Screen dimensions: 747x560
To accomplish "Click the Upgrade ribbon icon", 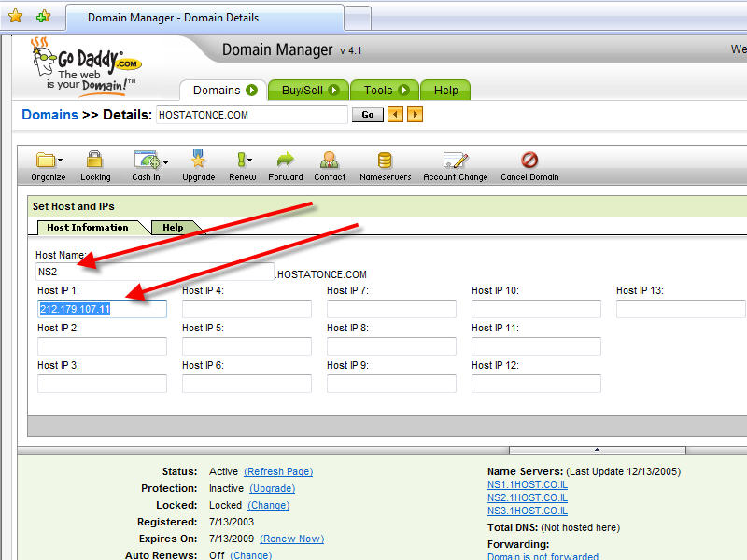I will click(x=198, y=161).
